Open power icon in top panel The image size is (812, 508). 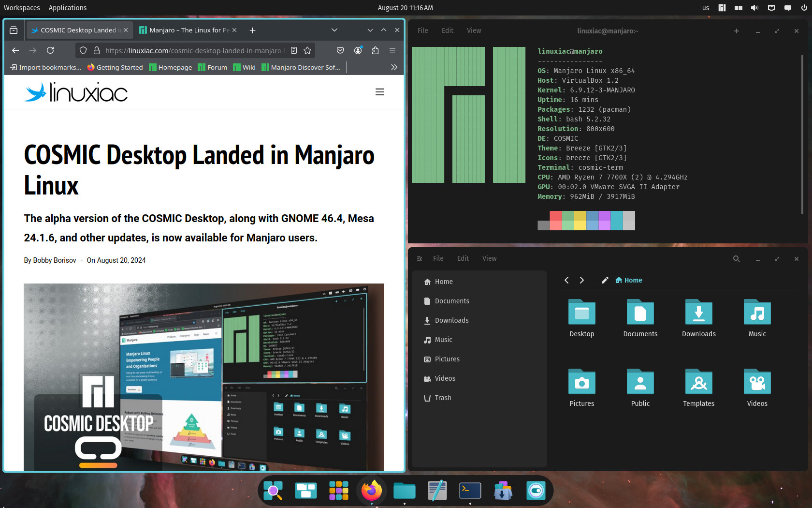[x=804, y=8]
